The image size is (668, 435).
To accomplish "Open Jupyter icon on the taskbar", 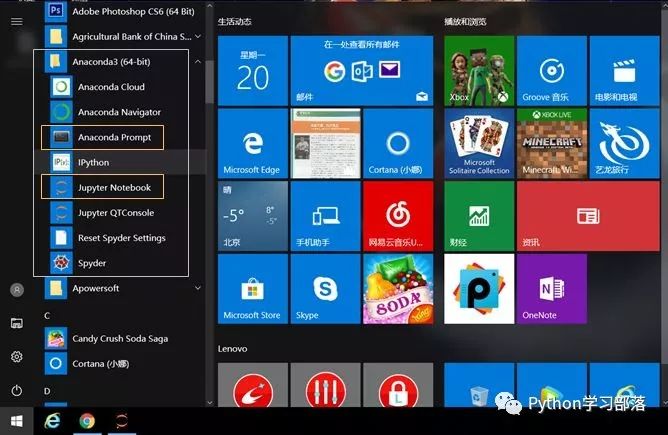I will pyautogui.click(x=121, y=421).
